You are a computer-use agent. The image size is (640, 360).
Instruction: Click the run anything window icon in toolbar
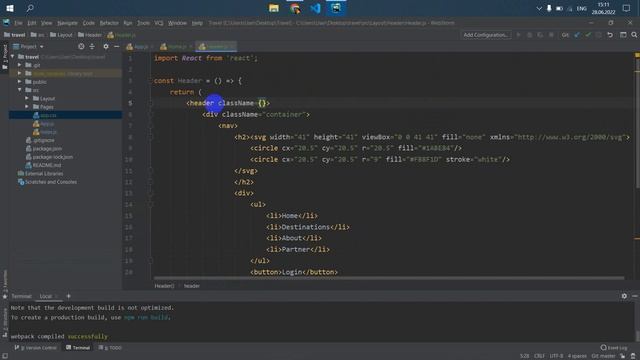[x=623, y=35]
